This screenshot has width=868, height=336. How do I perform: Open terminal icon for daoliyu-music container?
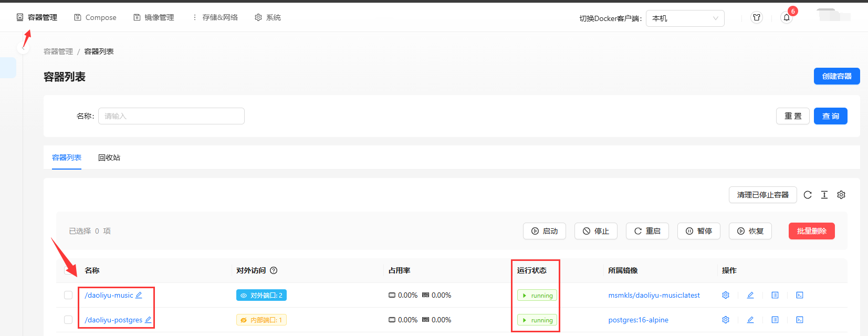[800, 295]
